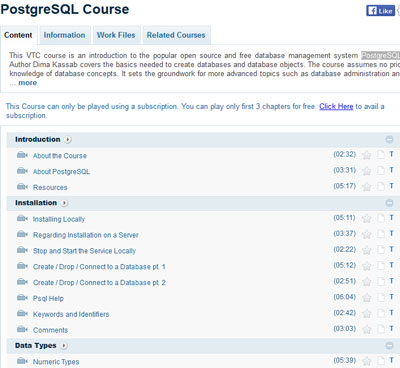Open transcript T icon for Psql Help
Image resolution: width=400 pixels, height=368 pixels.
coord(391,297)
